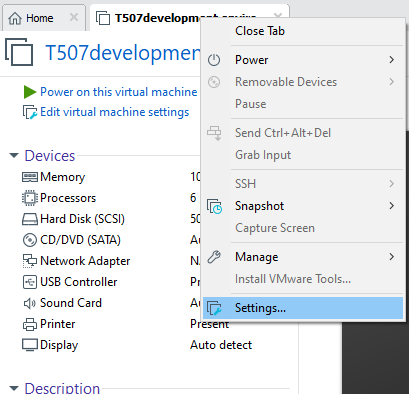Click the green Power on play icon

coord(30,92)
